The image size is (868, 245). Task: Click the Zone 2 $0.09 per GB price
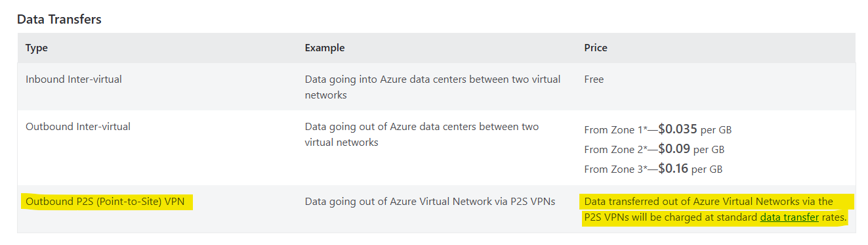click(x=654, y=149)
